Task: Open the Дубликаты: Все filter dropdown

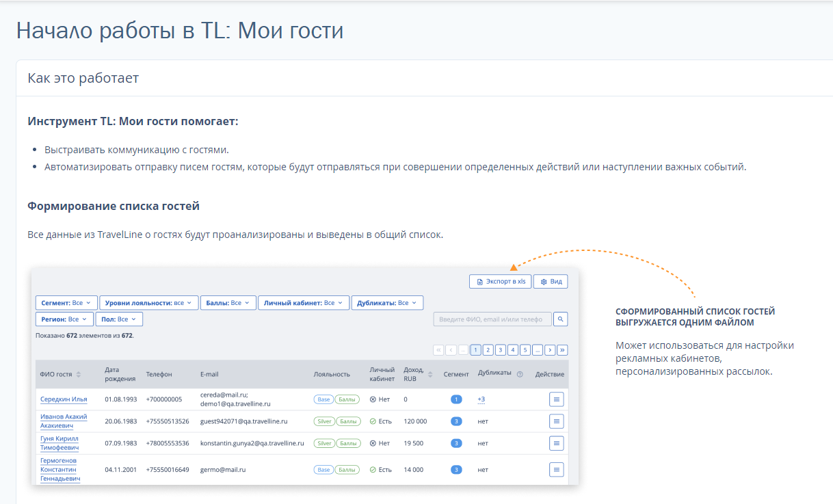Action: 387,302
